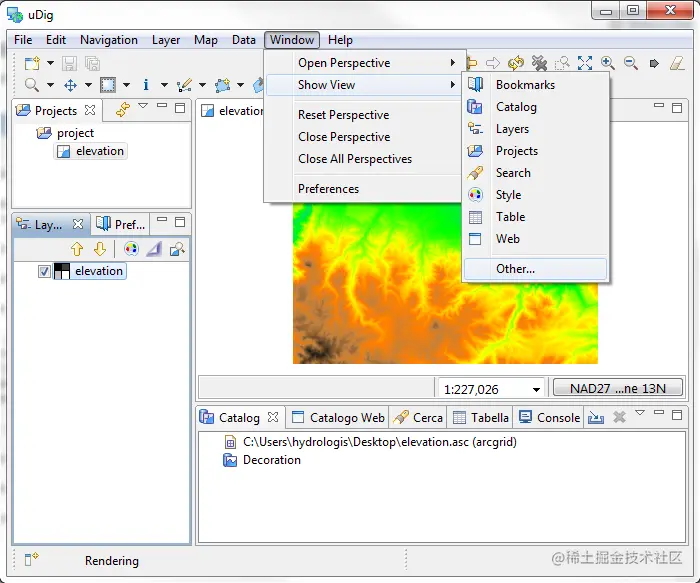Click the Refresh map yellow arrows icon
Screen dimensions: 700x583
516,63
